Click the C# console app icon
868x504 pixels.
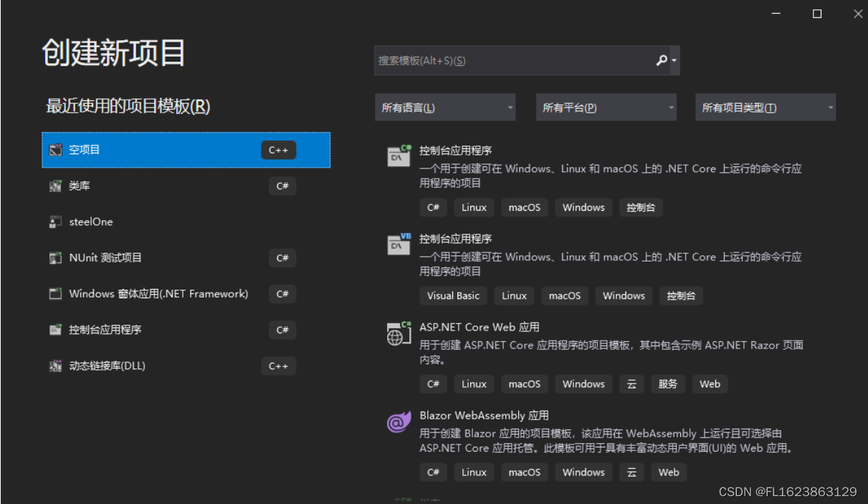tap(399, 156)
